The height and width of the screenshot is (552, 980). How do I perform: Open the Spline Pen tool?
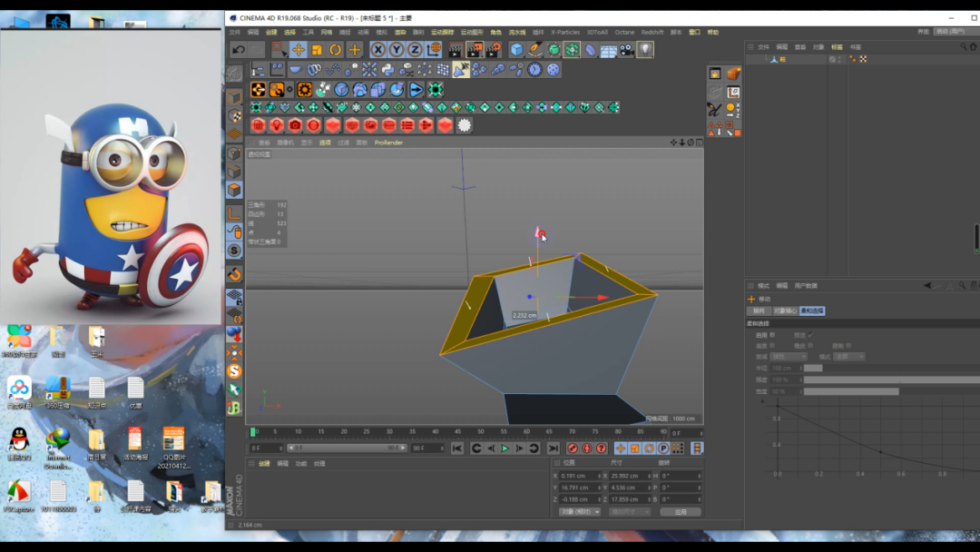click(x=535, y=49)
